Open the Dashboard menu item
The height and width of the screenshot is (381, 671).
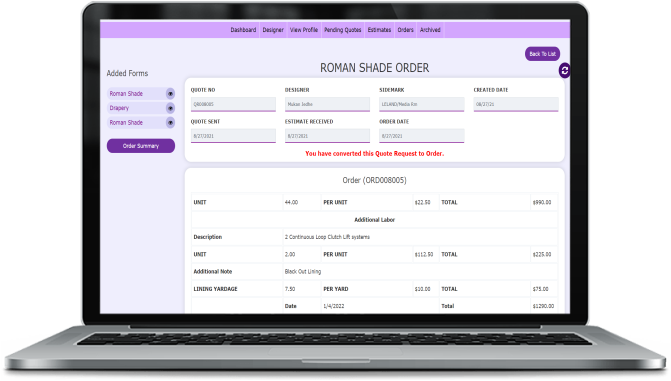pyautogui.click(x=243, y=30)
